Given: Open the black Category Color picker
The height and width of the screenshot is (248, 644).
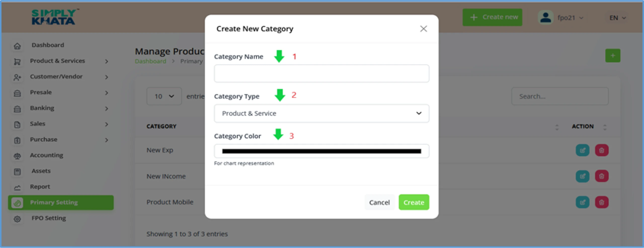Looking at the screenshot, I should [321, 151].
